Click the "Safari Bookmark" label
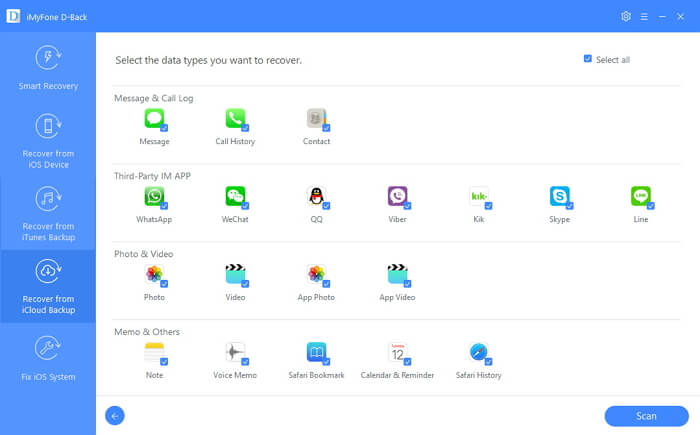Image resolution: width=700 pixels, height=435 pixels. (x=317, y=375)
